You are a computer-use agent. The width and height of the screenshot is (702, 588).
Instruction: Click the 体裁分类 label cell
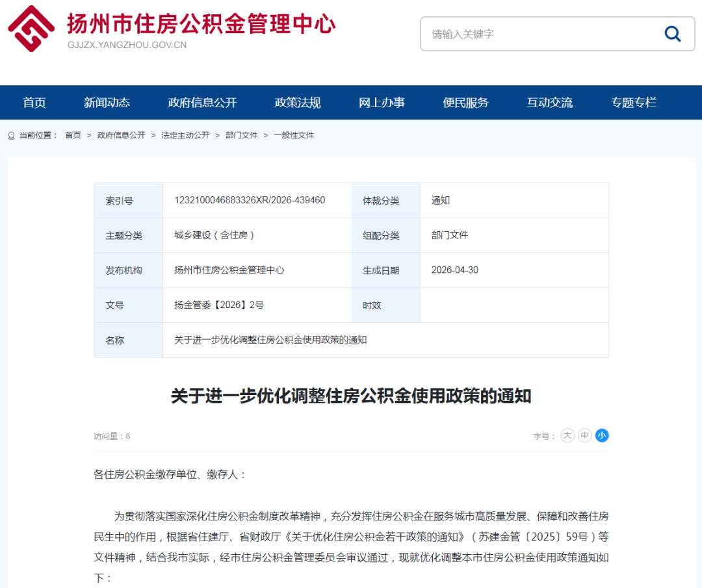[x=386, y=201]
